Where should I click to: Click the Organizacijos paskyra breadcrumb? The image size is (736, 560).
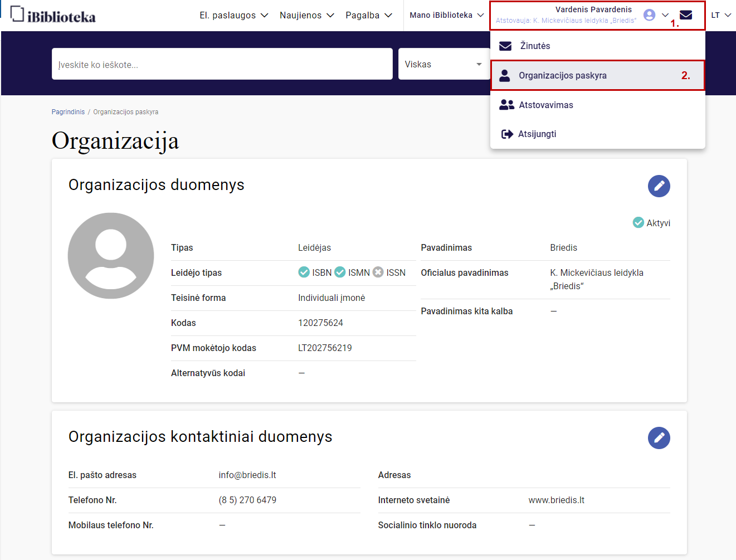tap(126, 112)
